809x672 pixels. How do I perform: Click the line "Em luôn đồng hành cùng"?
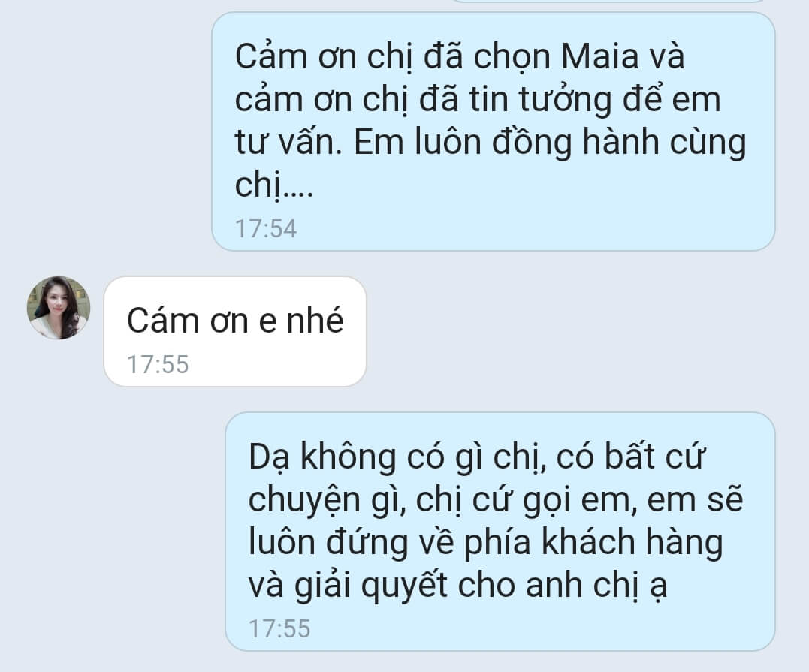coord(550,143)
